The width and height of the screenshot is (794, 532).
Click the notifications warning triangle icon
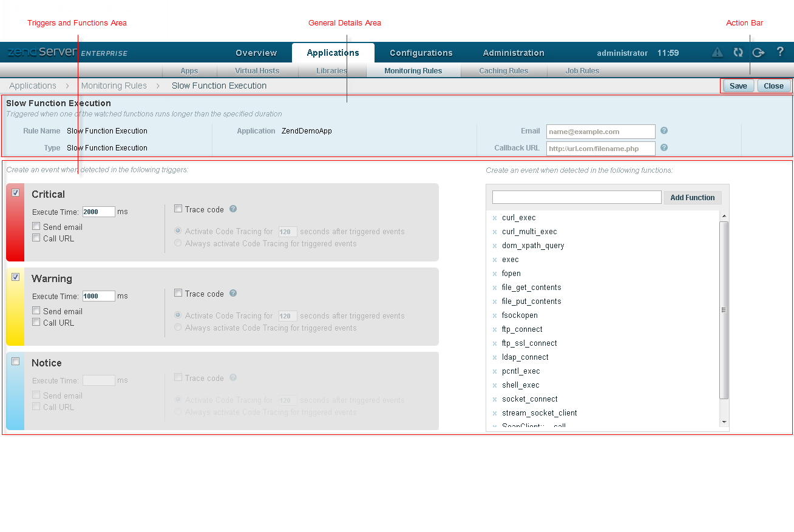click(x=717, y=53)
